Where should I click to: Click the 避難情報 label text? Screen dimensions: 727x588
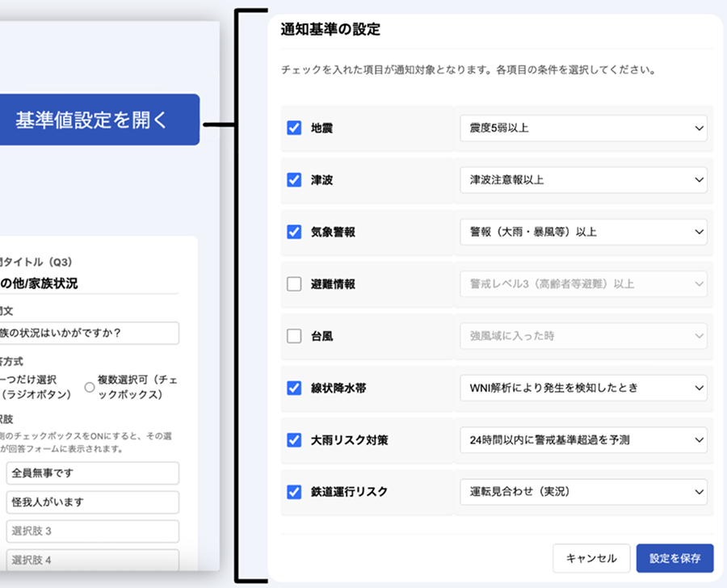pyautogui.click(x=333, y=284)
